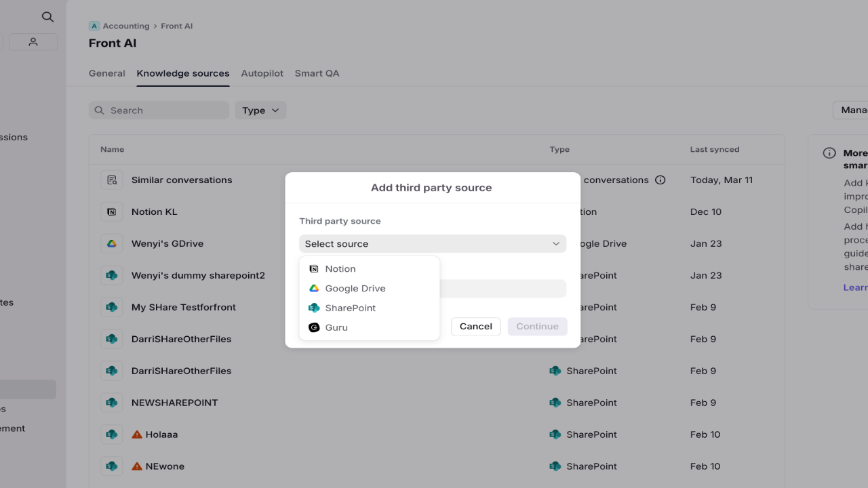Image resolution: width=868 pixels, height=488 pixels.
Task: Click warning triangle icon next to NEwone
Action: [x=137, y=466]
